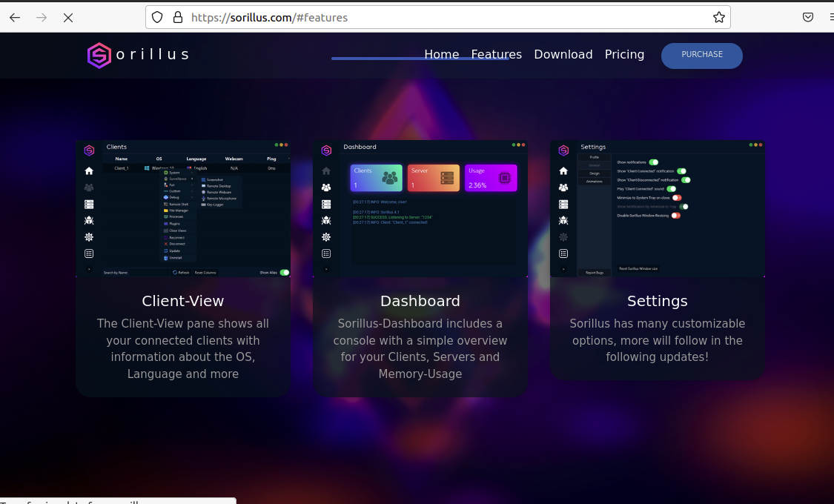
Task: Click the log list icon in the Dashboard screenshot
Action: point(326,253)
